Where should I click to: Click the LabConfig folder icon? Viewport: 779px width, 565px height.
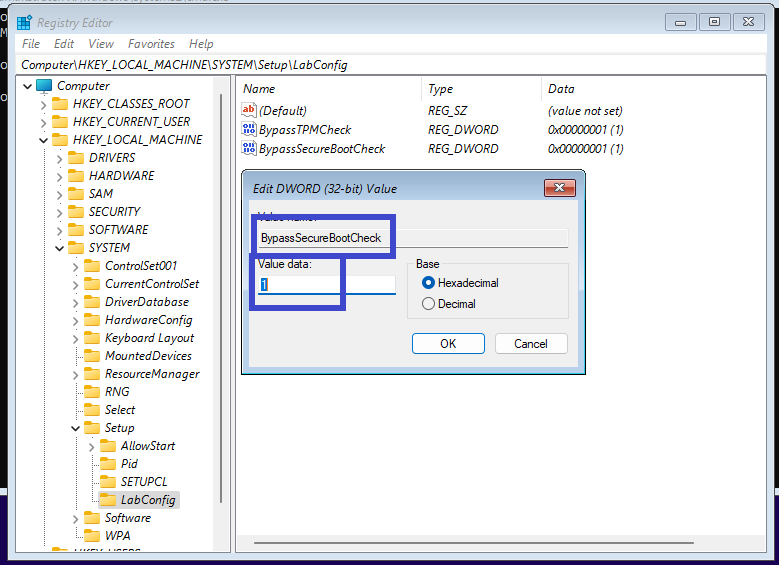tap(107, 500)
